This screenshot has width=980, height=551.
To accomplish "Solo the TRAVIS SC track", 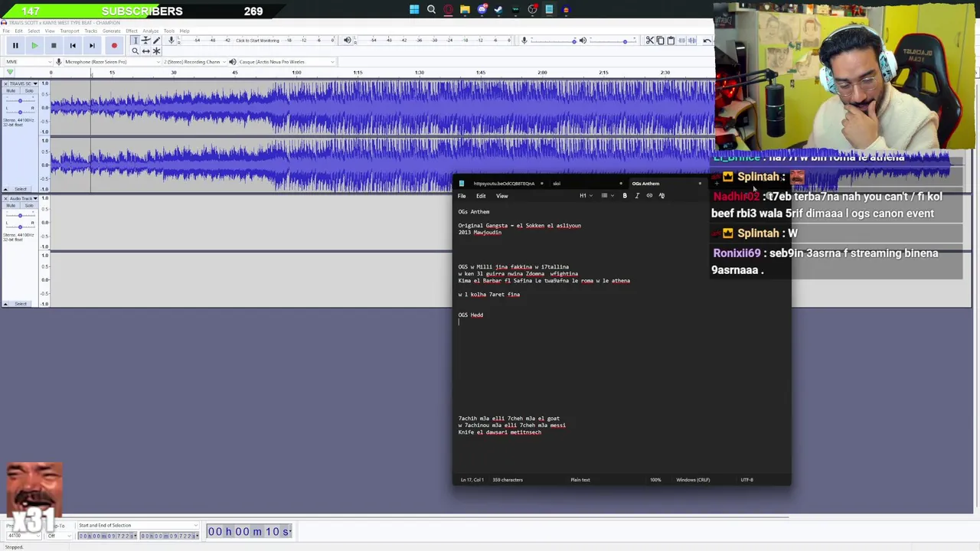I will pyautogui.click(x=28, y=91).
